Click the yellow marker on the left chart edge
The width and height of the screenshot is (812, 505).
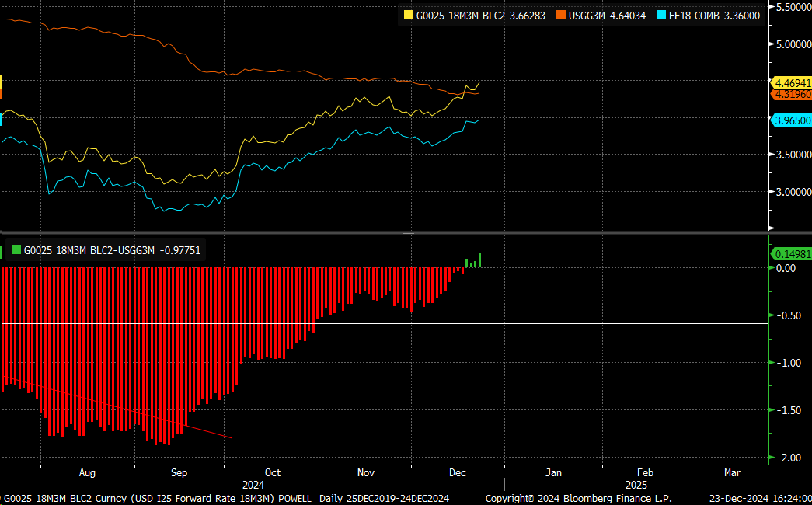1,82
